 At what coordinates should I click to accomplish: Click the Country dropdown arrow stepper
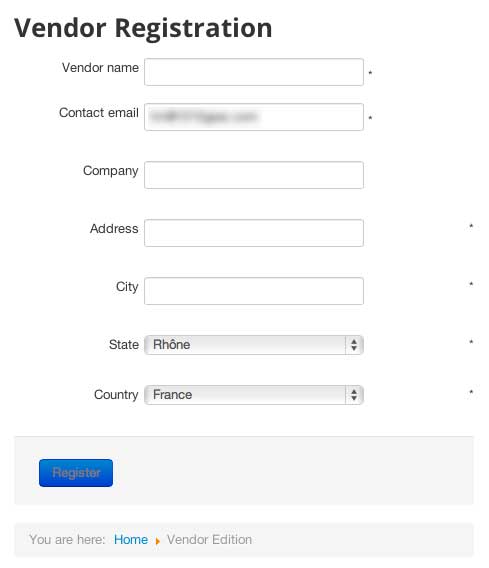click(354, 395)
